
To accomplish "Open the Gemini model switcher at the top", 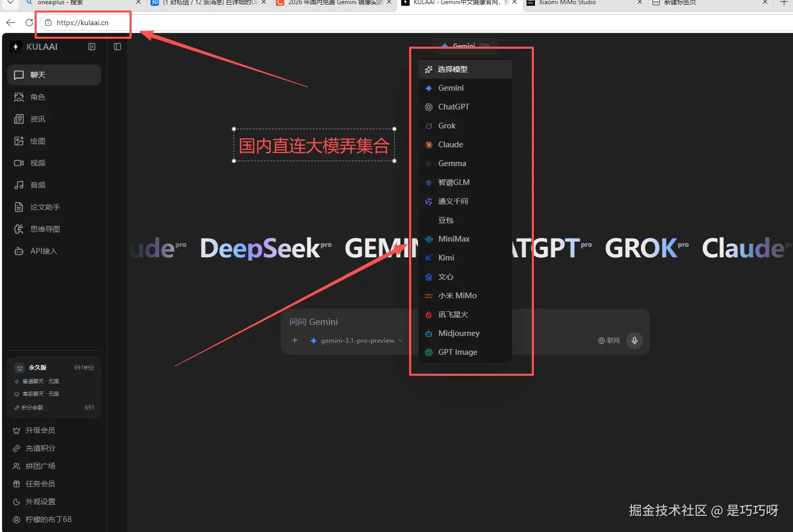I will coord(464,46).
